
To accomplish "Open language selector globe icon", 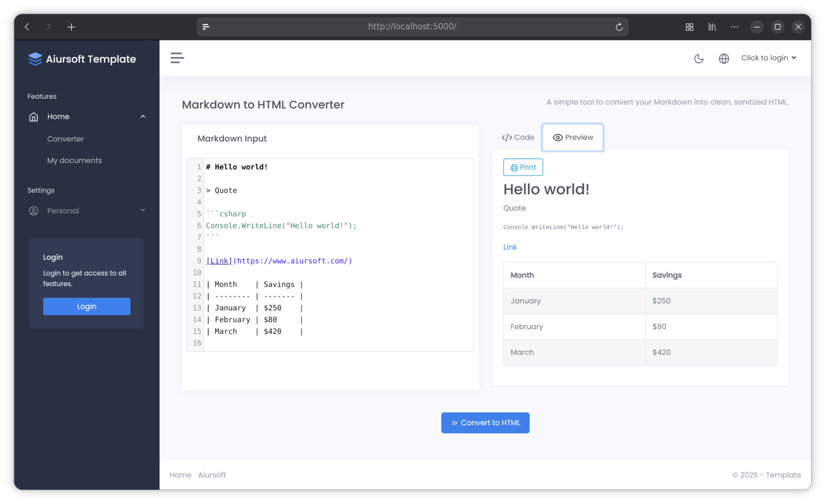I will click(x=723, y=59).
